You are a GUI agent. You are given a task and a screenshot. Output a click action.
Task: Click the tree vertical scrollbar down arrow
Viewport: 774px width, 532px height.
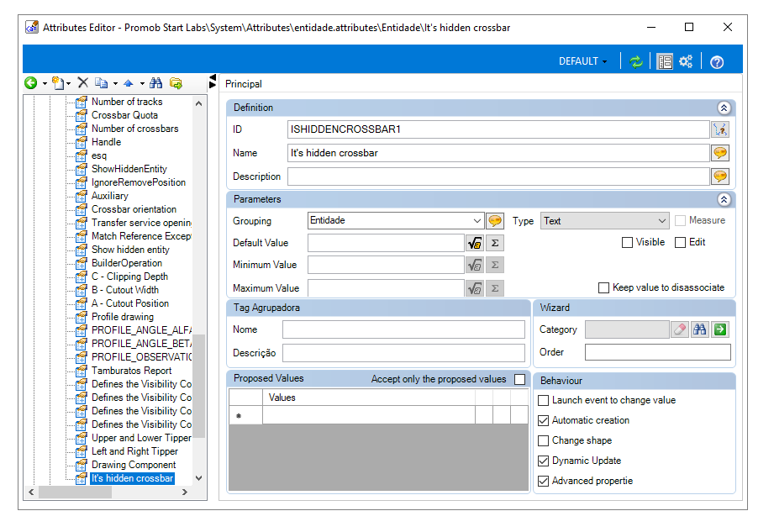pyautogui.click(x=199, y=477)
